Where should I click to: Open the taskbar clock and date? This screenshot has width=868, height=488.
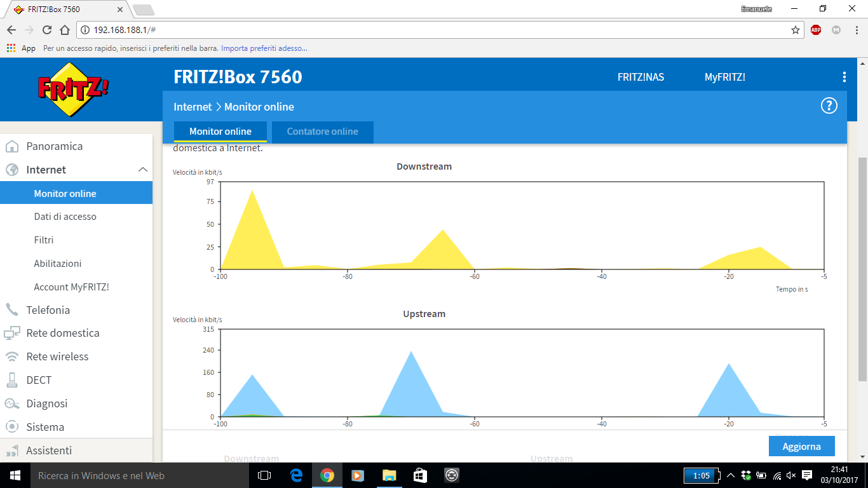[x=839, y=475]
